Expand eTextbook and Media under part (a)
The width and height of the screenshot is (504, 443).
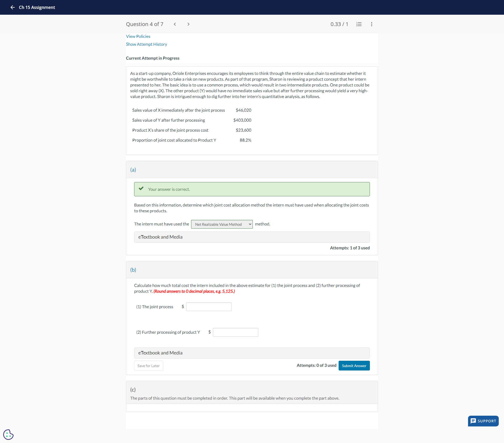[x=160, y=237]
